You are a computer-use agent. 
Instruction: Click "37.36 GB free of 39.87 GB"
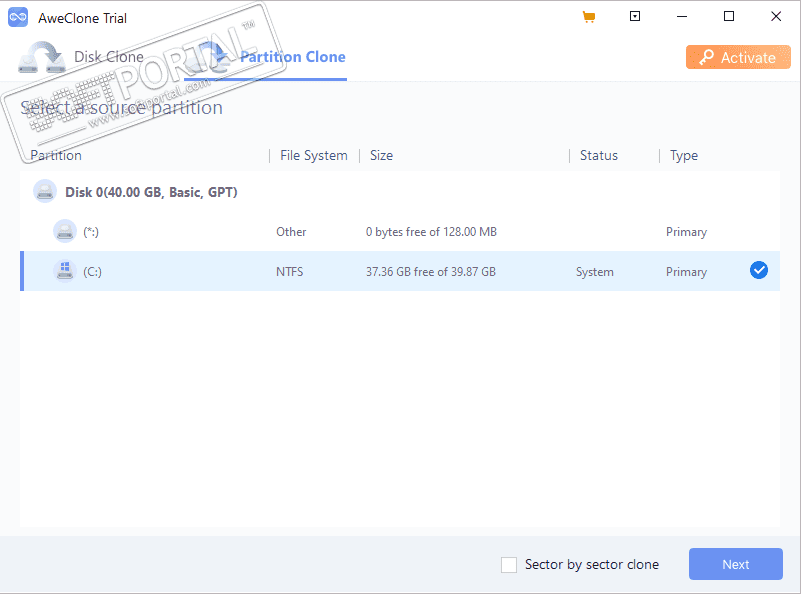431,272
